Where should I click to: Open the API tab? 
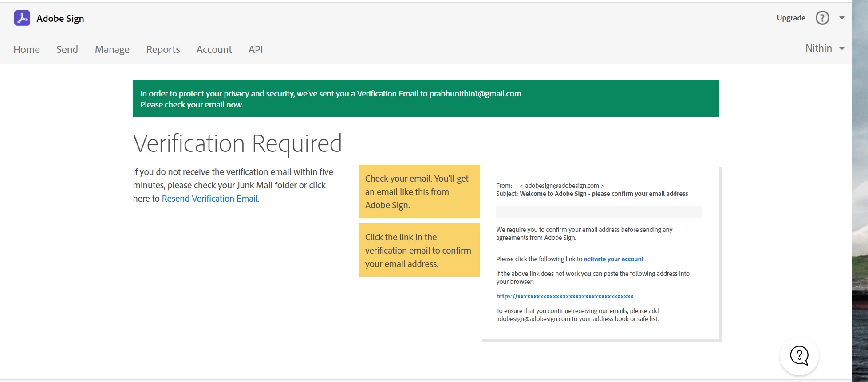tap(256, 49)
